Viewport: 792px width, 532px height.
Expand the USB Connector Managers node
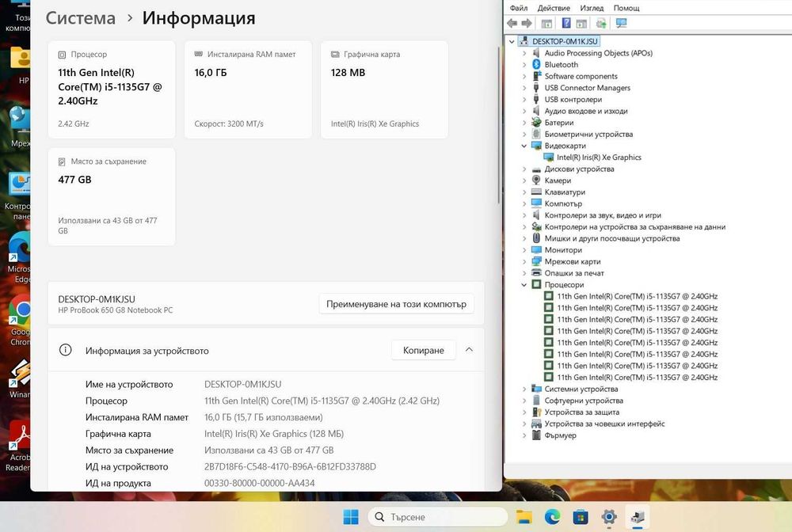[524, 88]
